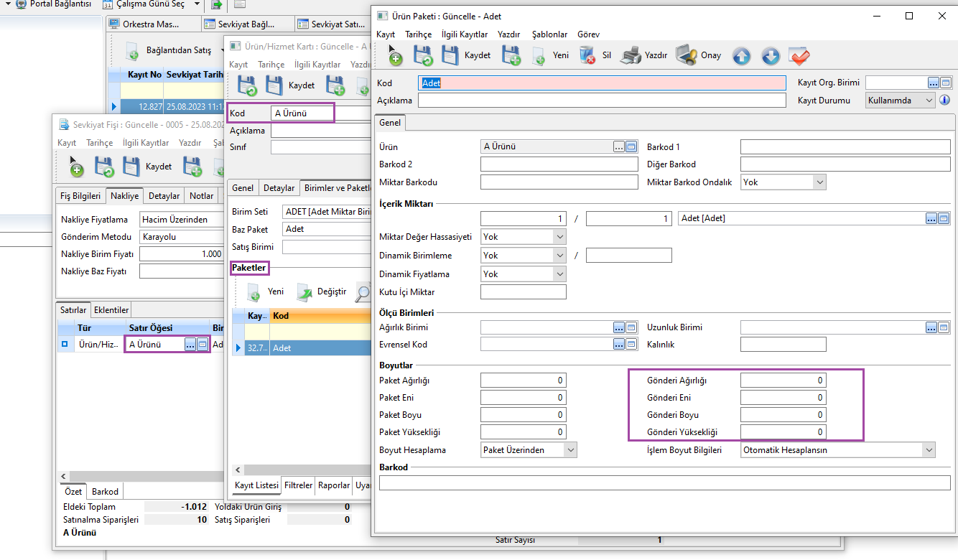This screenshot has height=560, width=958.
Task: Click the ellipsis lookup button for Ağırlık Birimi
Action: click(x=618, y=327)
